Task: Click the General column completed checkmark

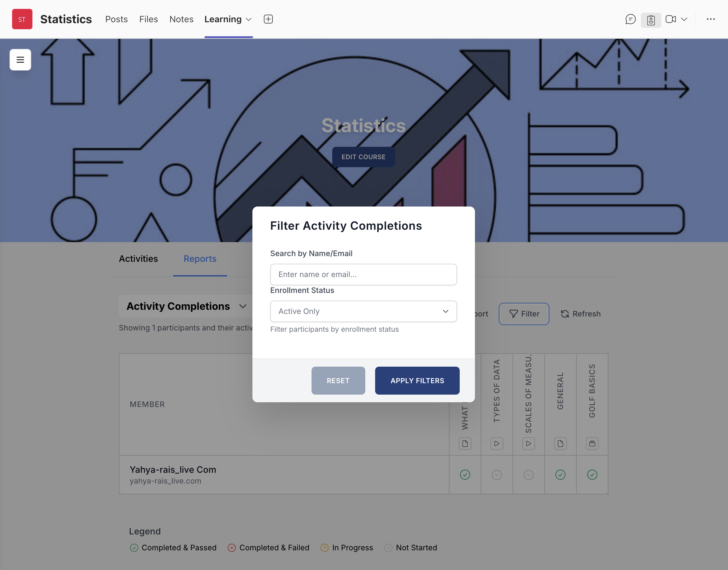Action: click(560, 475)
